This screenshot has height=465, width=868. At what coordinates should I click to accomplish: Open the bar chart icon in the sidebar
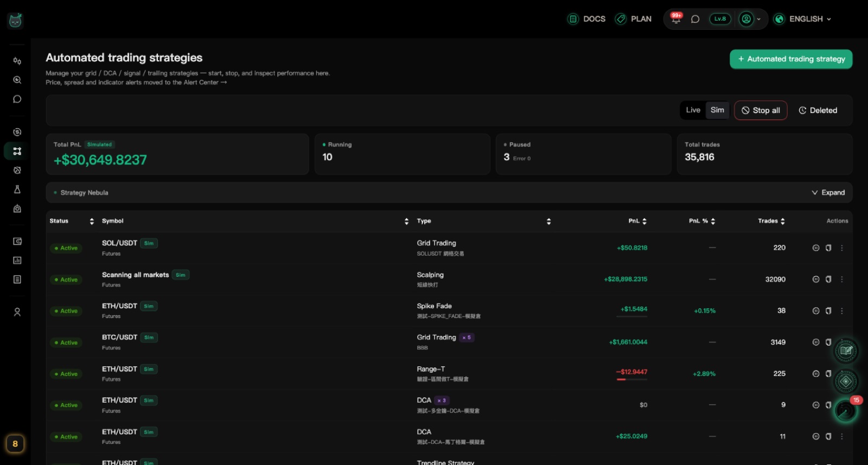[x=17, y=260]
